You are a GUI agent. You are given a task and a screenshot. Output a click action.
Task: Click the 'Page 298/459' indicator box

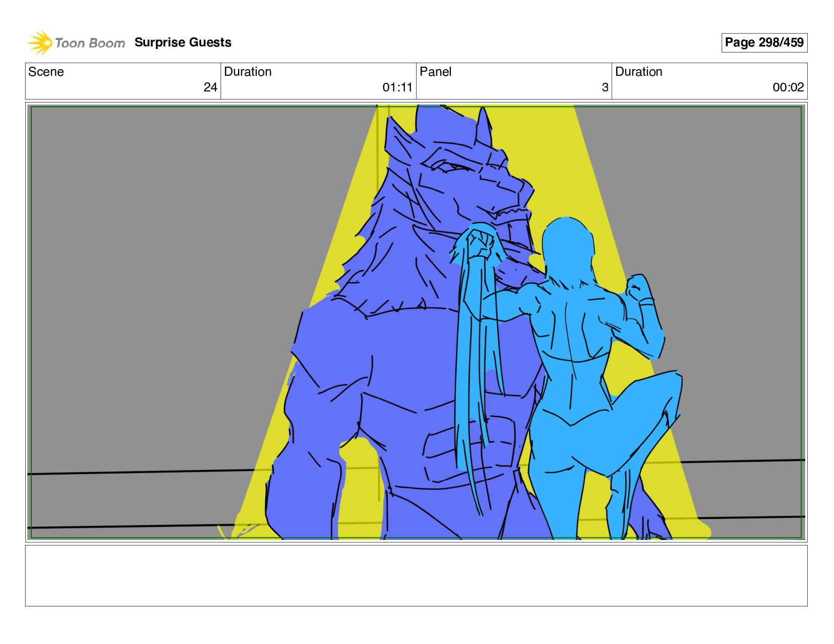pyautogui.click(x=764, y=42)
